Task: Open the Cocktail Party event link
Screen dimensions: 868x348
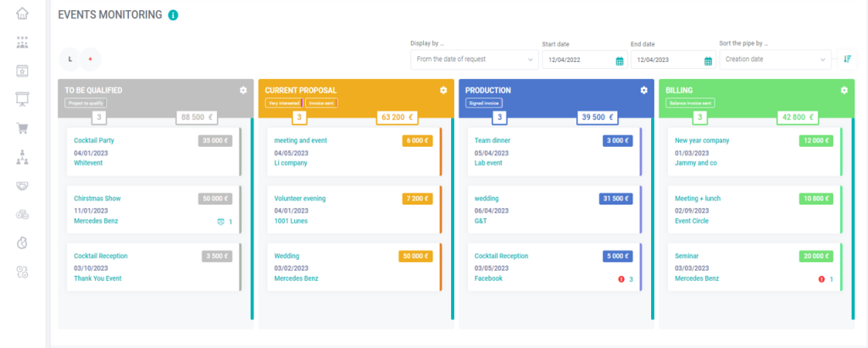Action: 94,141
